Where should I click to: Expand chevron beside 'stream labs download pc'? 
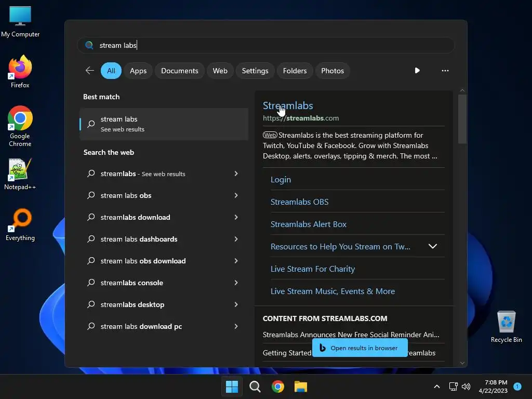click(236, 326)
